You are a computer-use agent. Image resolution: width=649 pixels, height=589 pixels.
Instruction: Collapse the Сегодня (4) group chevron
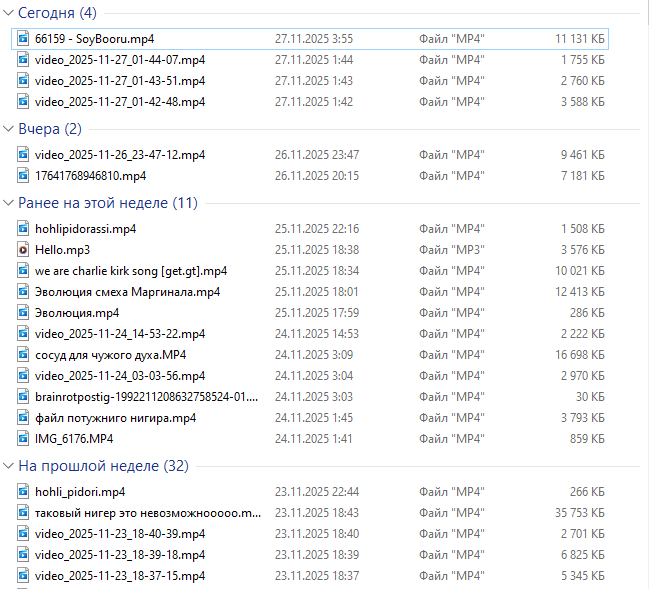click(8, 13)
